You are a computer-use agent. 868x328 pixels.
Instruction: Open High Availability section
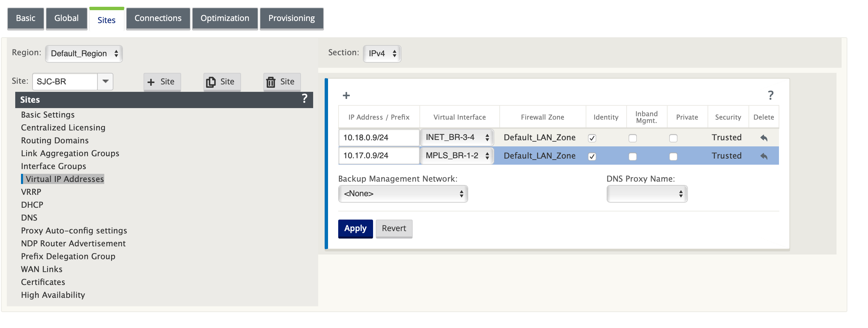[x=53, y=295]
